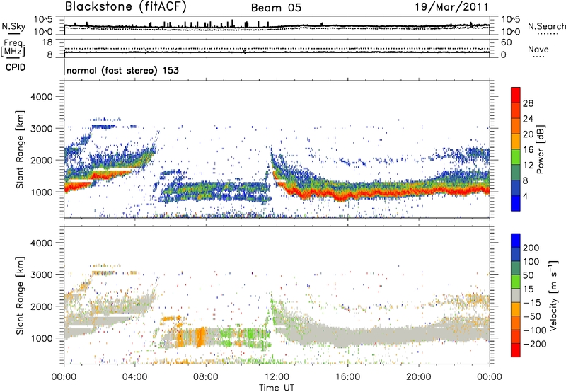Click the red power band near 16:00
Viewport: 566px width, 392px height.
343,195
